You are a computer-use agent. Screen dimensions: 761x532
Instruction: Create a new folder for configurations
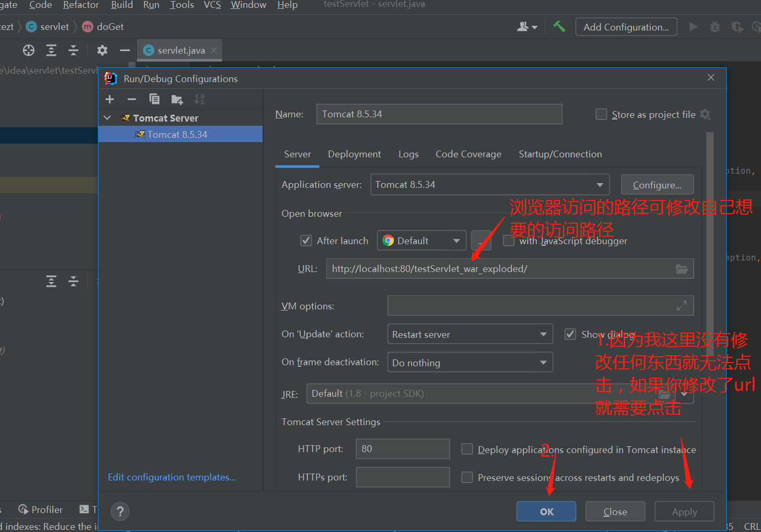click(x=177, y=99)
